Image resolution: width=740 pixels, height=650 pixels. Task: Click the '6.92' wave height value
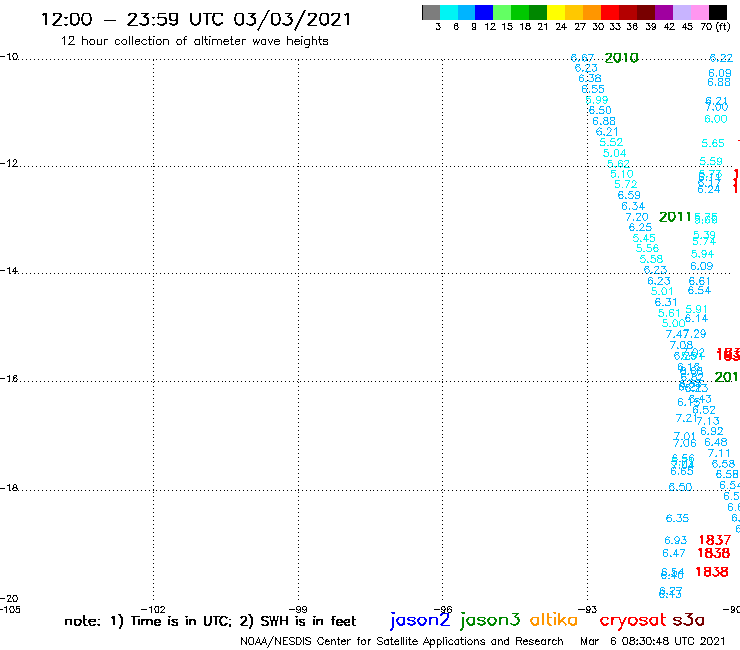[x=712, y=431]
